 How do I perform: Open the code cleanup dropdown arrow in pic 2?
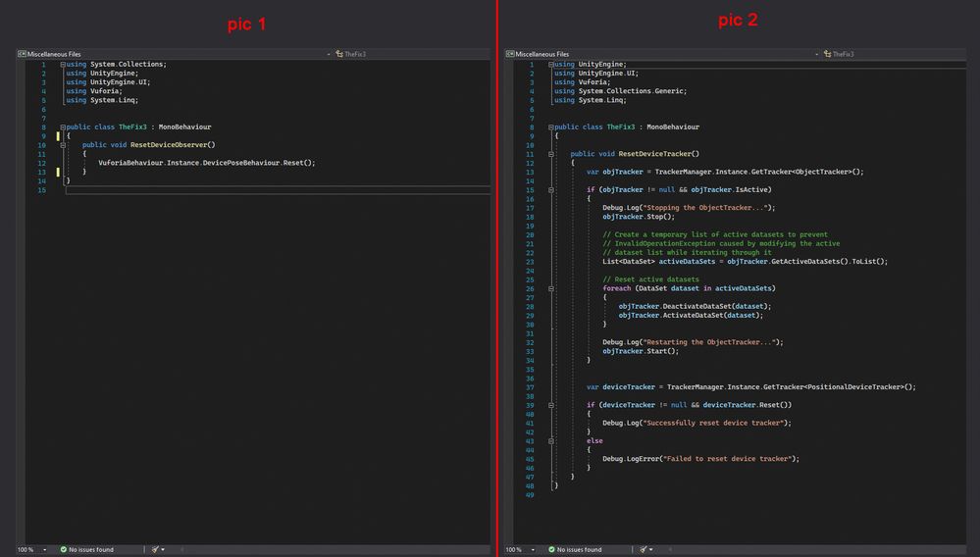(651, 550)
